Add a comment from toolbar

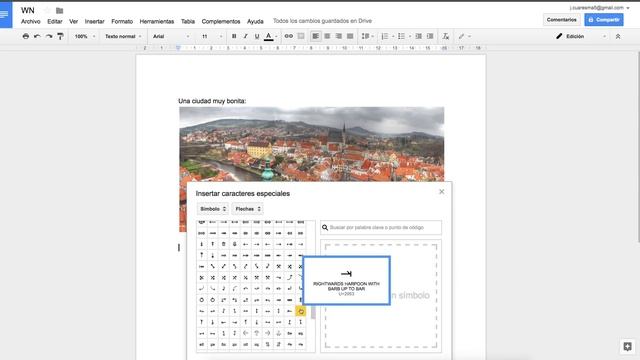[301, 36]
